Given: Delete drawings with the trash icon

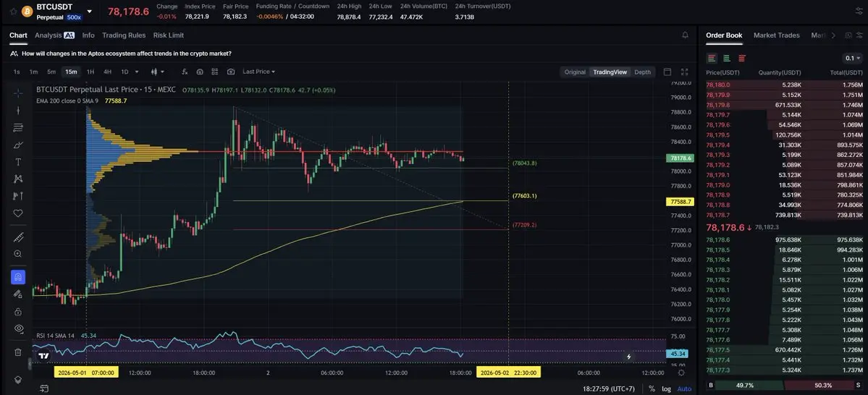Looking at the screenshot, I should (17, 352).
